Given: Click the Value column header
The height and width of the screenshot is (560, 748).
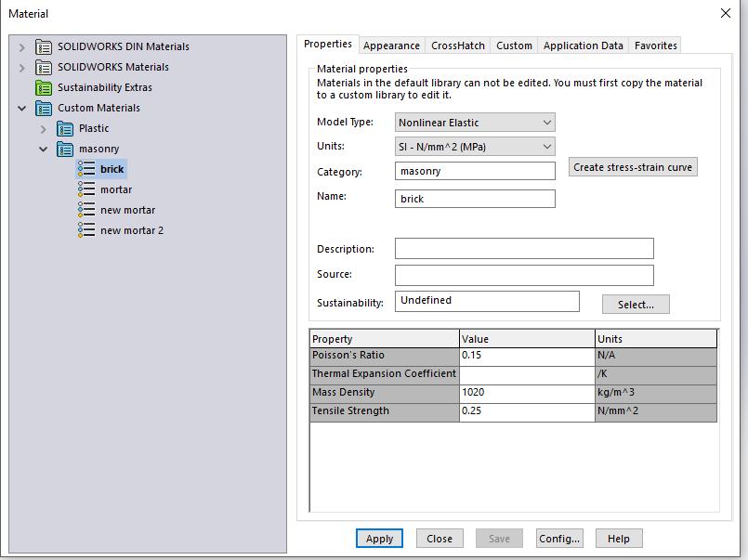Looking at the screenshot, I should (x=527, y=339).
